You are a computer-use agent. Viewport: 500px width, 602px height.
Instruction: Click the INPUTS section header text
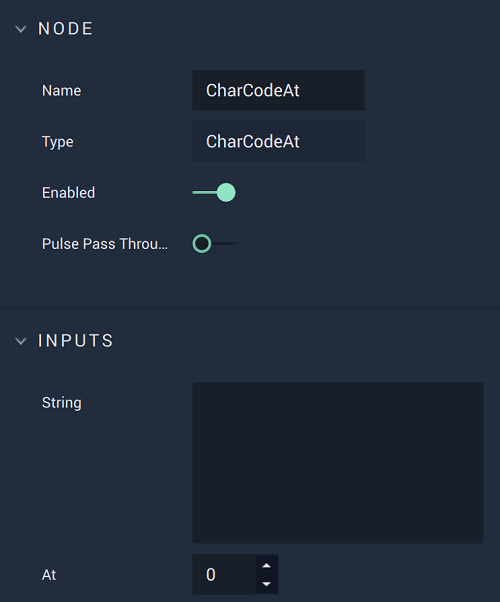[x=76, y=341]
